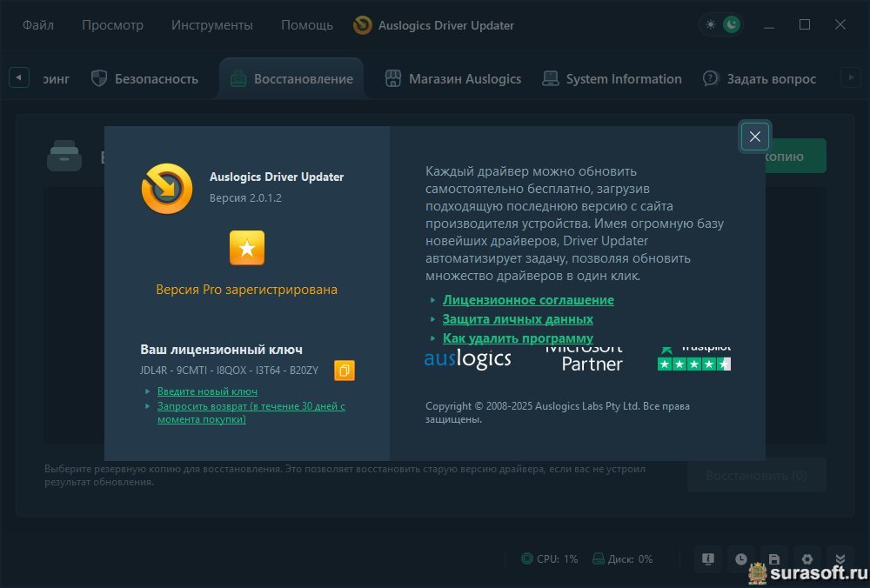Open the scheduler clock icon in status bar
Image resolution: width=870 pixels, height=588 pixels.
740,559
